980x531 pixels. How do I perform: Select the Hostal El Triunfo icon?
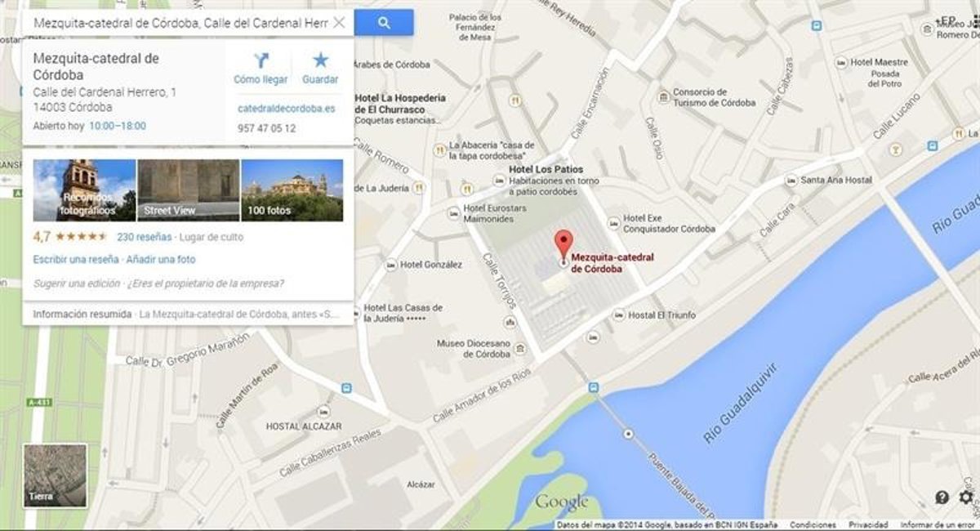pos(619,315)
